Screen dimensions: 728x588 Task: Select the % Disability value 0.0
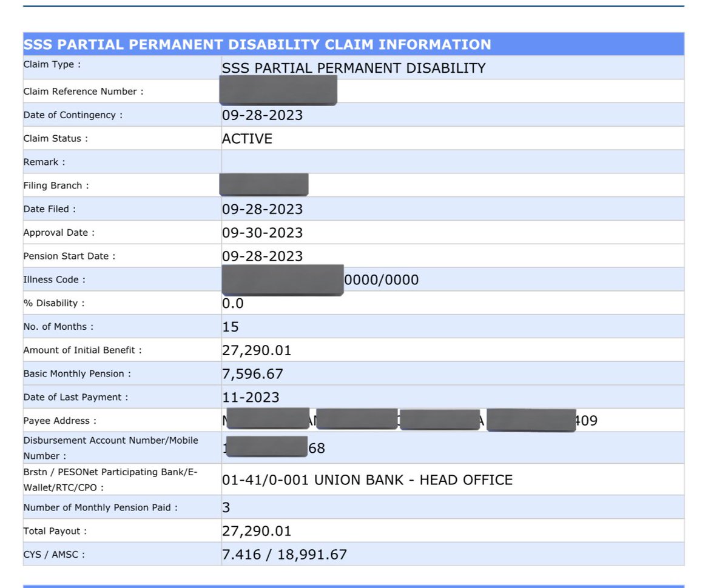tap(233, 304)
